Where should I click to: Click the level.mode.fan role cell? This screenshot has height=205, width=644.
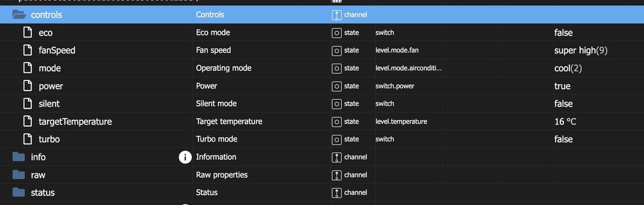(x=397, y=50)
